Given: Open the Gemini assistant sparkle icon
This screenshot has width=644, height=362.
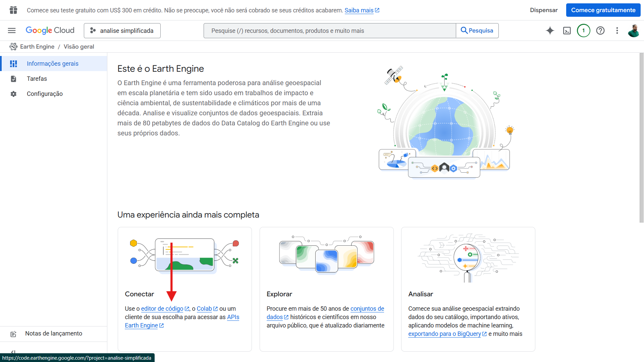Looking at the screenshot, I should [550, 31].
